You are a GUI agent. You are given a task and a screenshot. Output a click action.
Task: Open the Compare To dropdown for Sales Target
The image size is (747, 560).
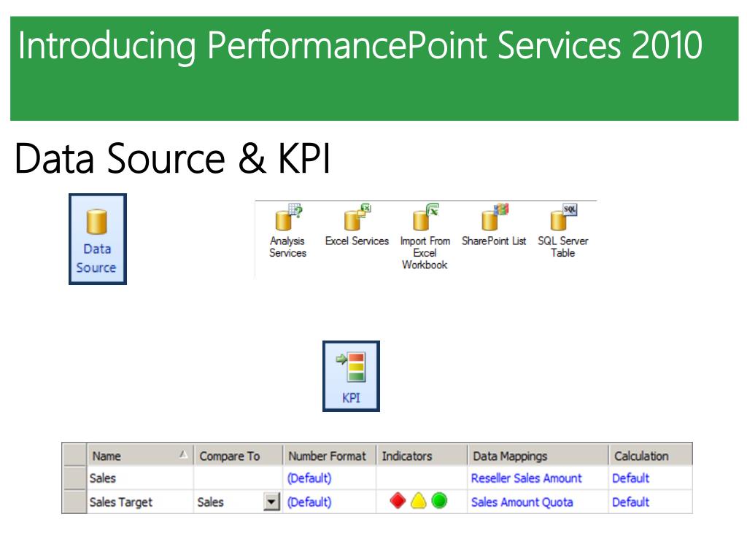271,502
